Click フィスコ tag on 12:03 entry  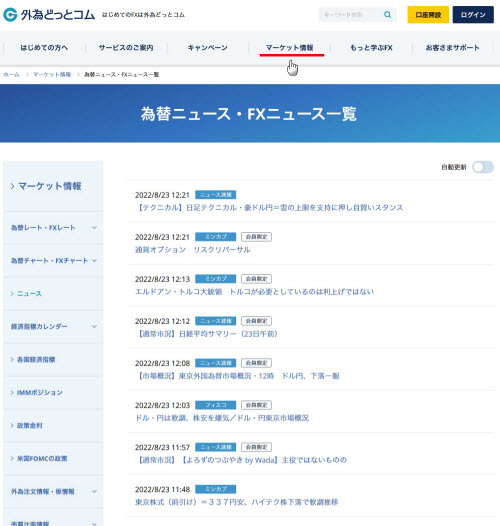point(215,405)
